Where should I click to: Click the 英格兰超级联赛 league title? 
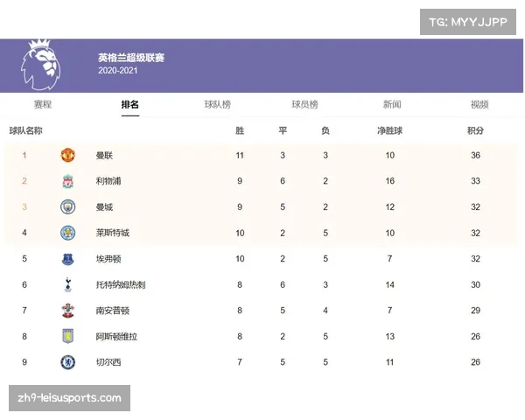click(131, 58)
